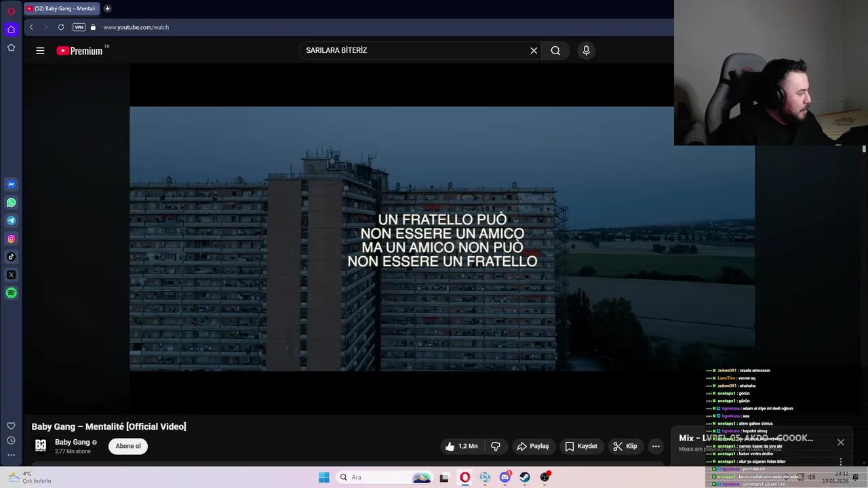Click Opera icon in taskbar

tap(465, 477)
